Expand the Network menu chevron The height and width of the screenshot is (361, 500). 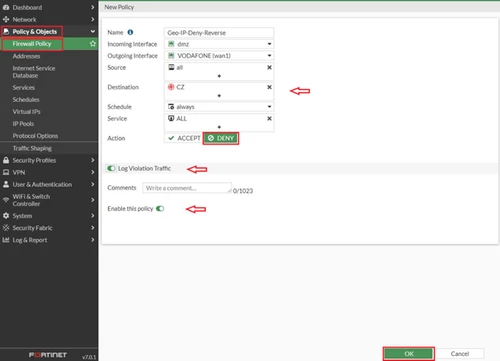tap(92, 19)
